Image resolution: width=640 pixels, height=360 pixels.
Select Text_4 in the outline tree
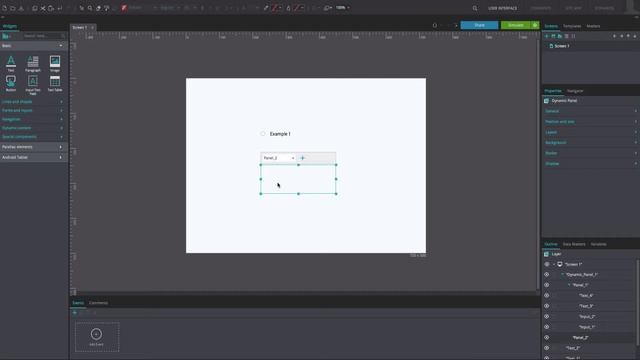point(586,296)
